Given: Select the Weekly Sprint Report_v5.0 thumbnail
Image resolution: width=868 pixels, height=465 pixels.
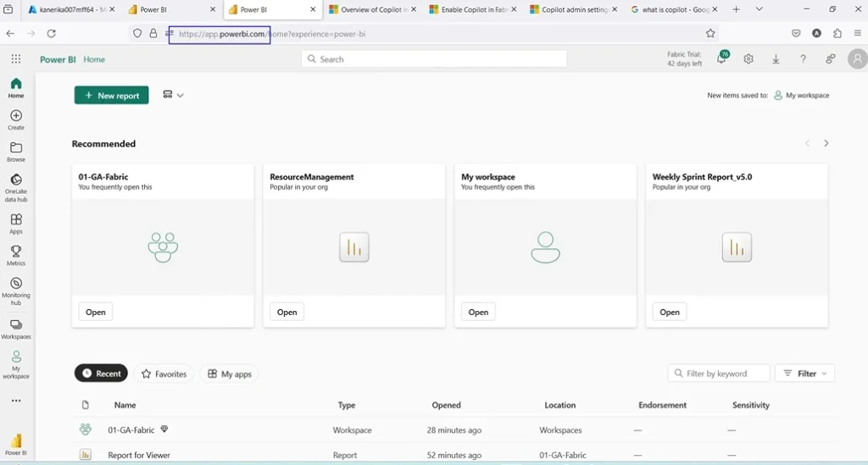Looking at the screenshot, I should click(x=737, y=247).
